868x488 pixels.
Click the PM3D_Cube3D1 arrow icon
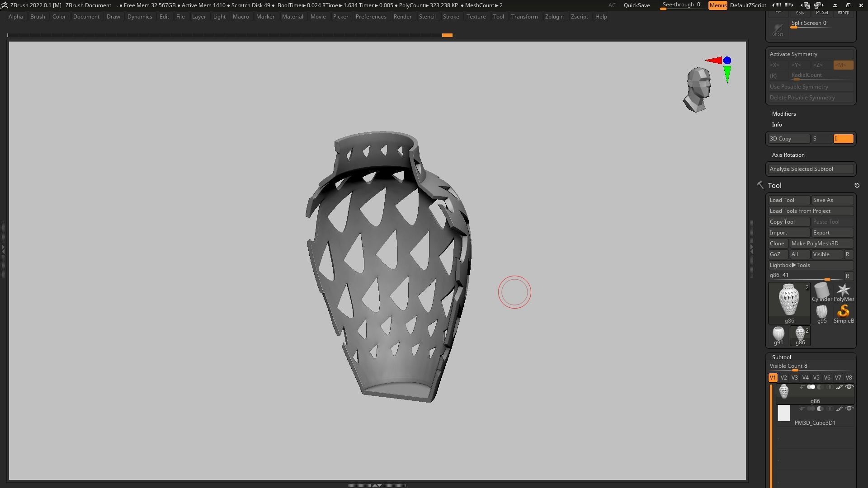coord(802,409)
